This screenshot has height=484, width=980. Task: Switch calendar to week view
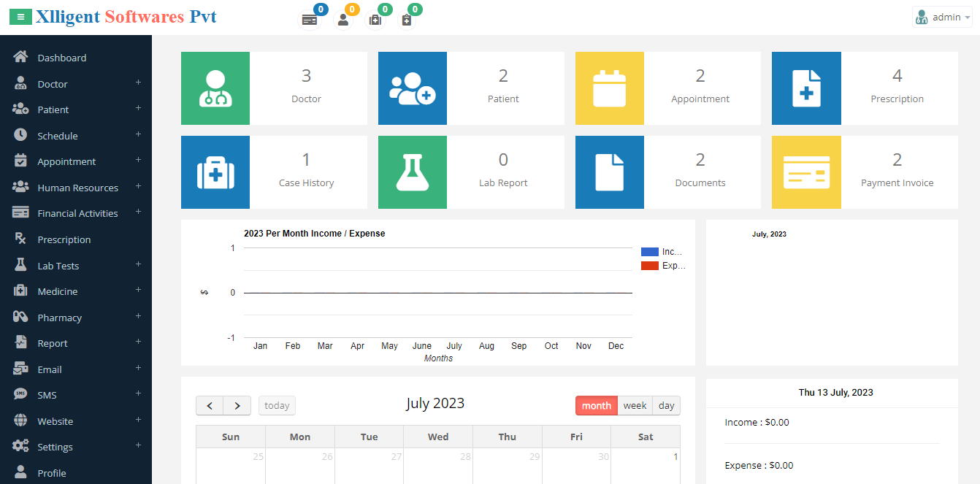pyautogui.click(x=635, y=405)
